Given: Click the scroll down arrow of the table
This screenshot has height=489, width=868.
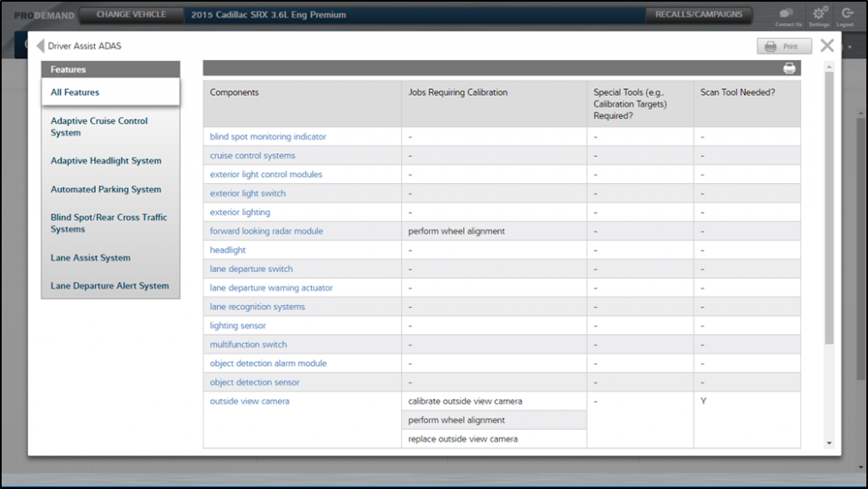Looking at the screenshot, I should pos(829,442).
